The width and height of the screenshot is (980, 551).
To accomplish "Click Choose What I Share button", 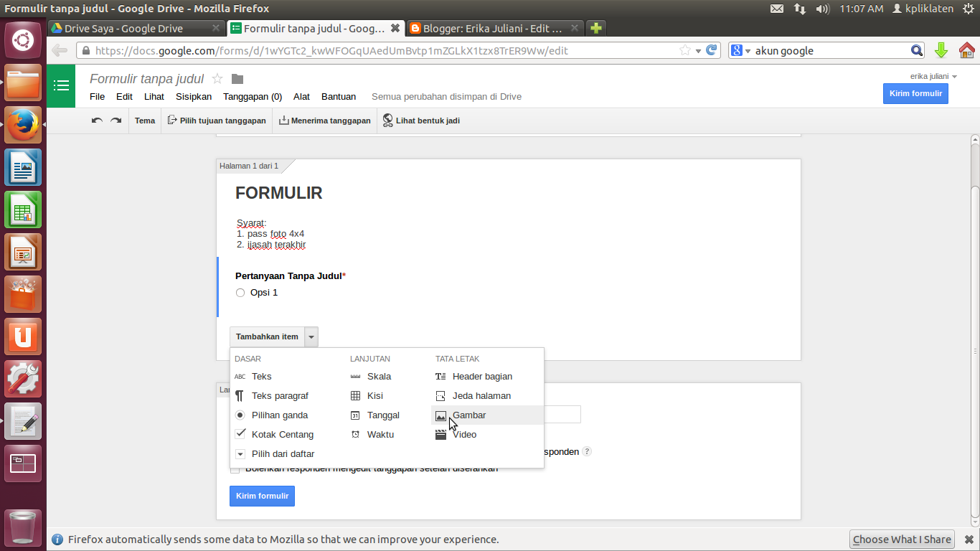I will tap(902, 540).
